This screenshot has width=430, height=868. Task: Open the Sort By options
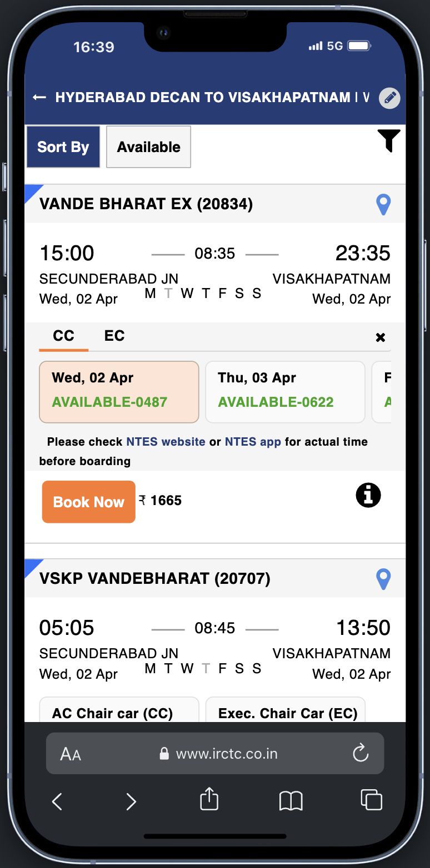point(63,147)
